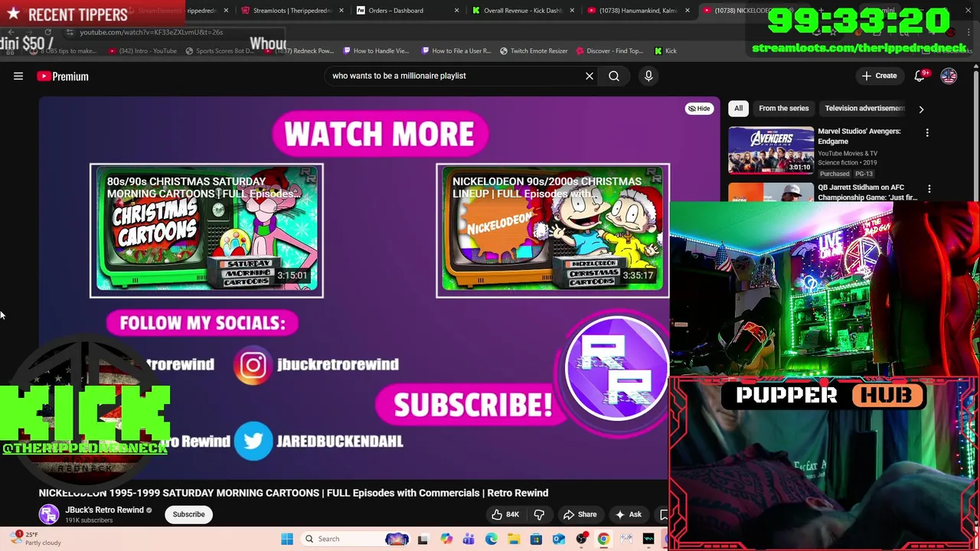Viewport: 980px width, 551px height.
Task: Select the All filter chip
Action: coord(738,109)
